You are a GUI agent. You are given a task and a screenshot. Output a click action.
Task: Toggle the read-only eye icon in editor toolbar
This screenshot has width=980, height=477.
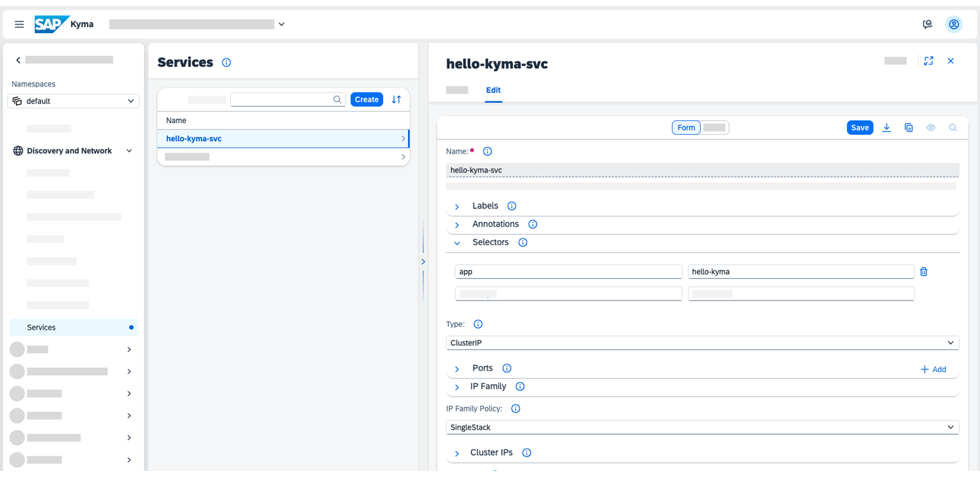(x=930, y=128)
